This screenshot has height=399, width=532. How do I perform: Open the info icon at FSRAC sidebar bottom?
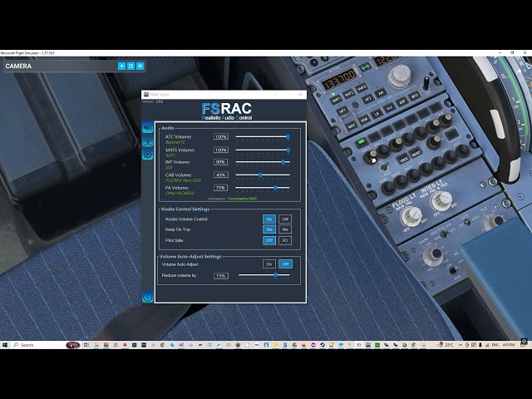pyautogui.click(x=148, y=297)
